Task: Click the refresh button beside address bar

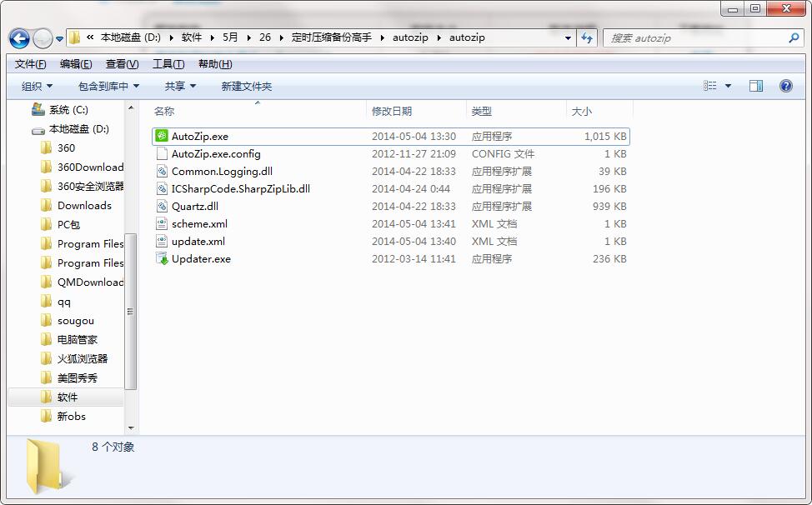Action: [587, 37]
